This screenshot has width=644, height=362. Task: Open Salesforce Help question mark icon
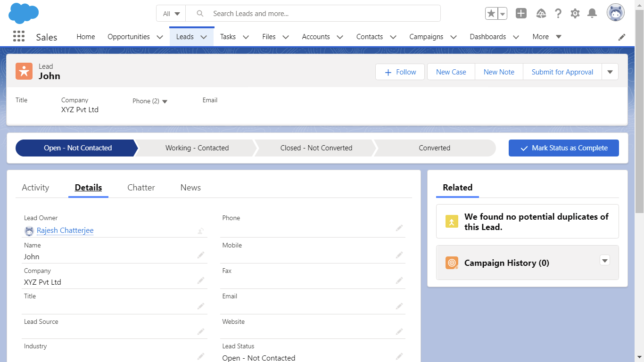[x=558, y=13]
